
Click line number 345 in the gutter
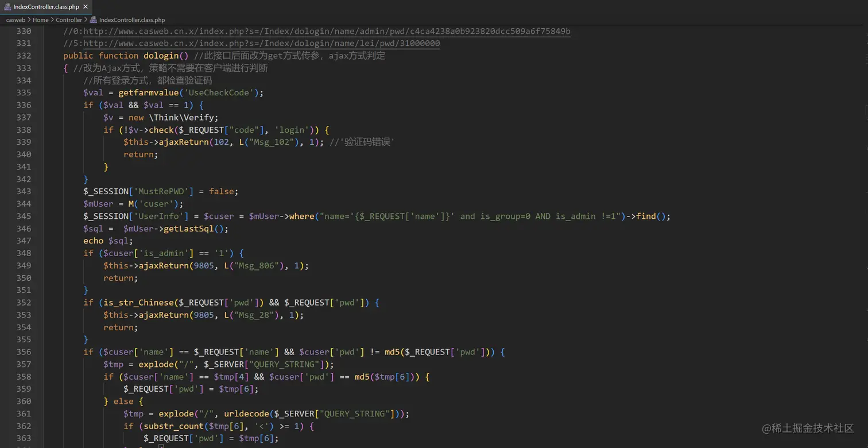pyautogui.click(x=24, y=216)
